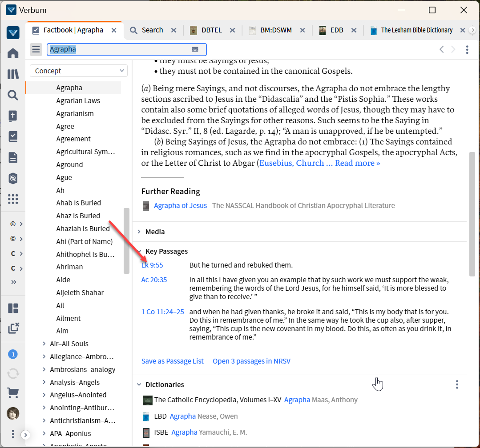Open Dictionaries section options menu

coord(457,384)
